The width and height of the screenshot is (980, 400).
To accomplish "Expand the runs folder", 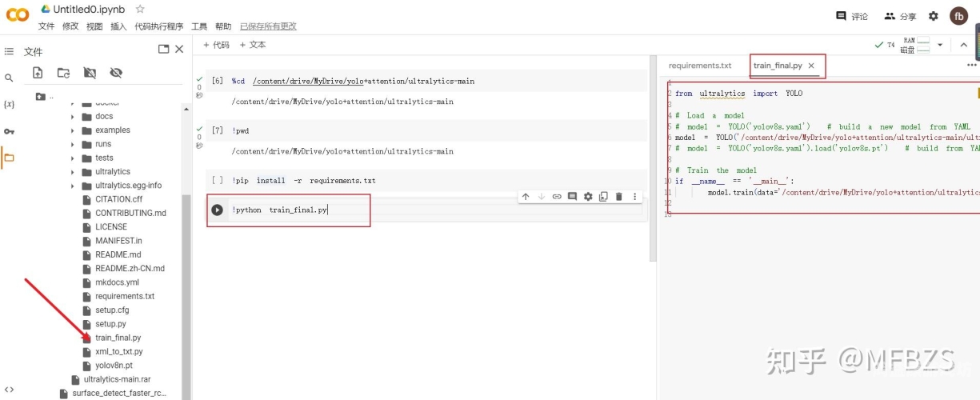I will tap(72, 144).
